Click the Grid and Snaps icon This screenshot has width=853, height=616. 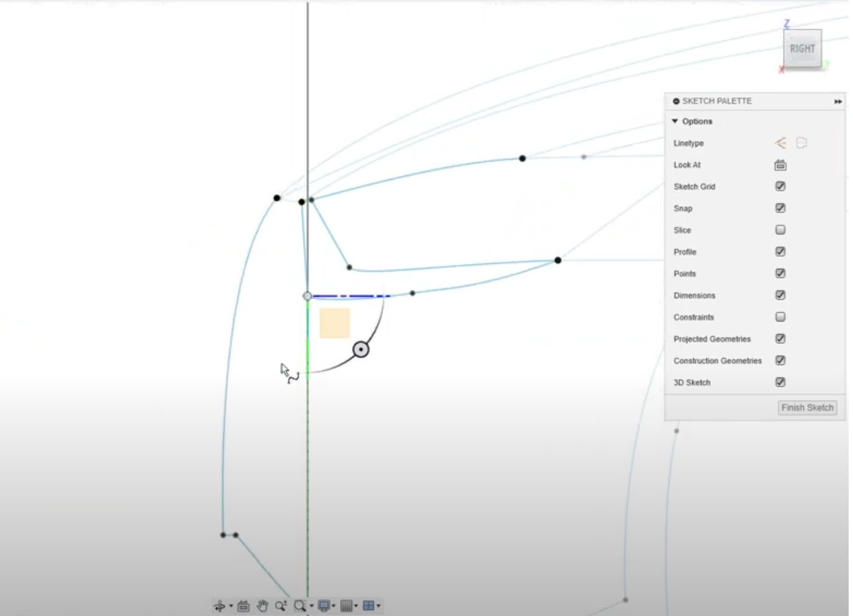[346, 606]
